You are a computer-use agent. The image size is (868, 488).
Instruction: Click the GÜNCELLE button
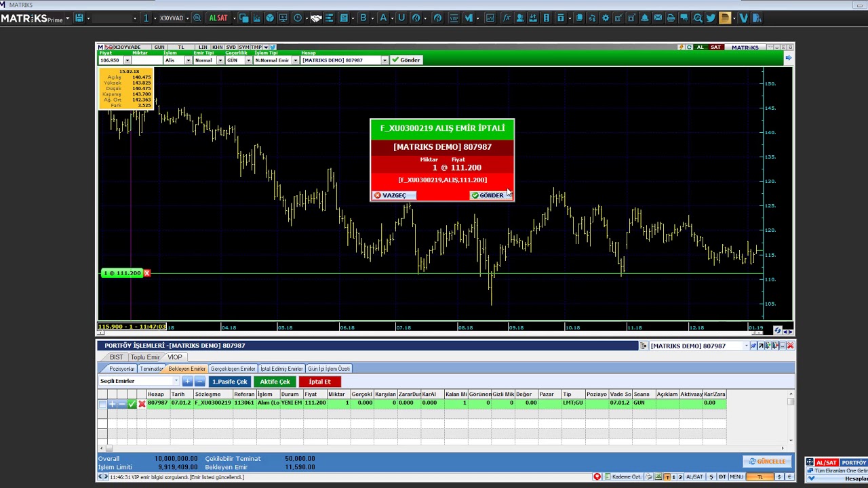point(767,462)
